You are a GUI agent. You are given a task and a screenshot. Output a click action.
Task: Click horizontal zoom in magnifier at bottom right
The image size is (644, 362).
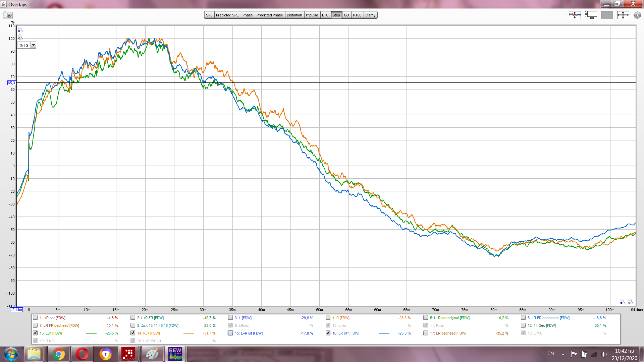tap(631, 301)
